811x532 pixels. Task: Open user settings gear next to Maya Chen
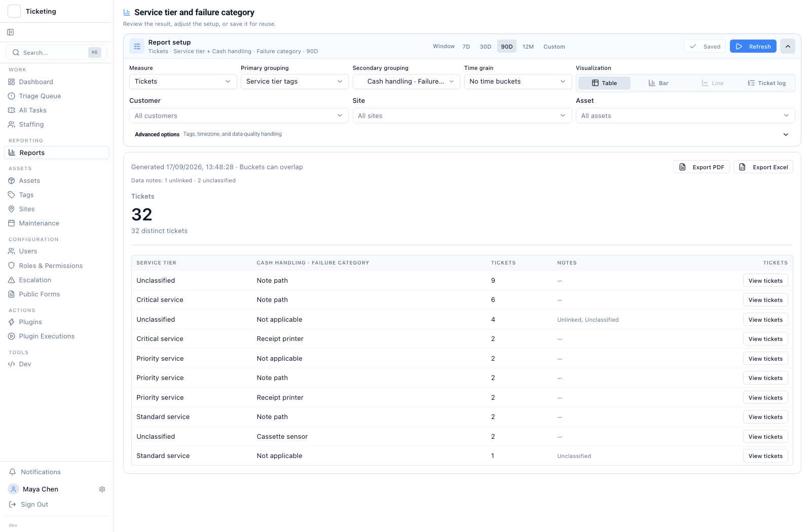pos(102,489)
